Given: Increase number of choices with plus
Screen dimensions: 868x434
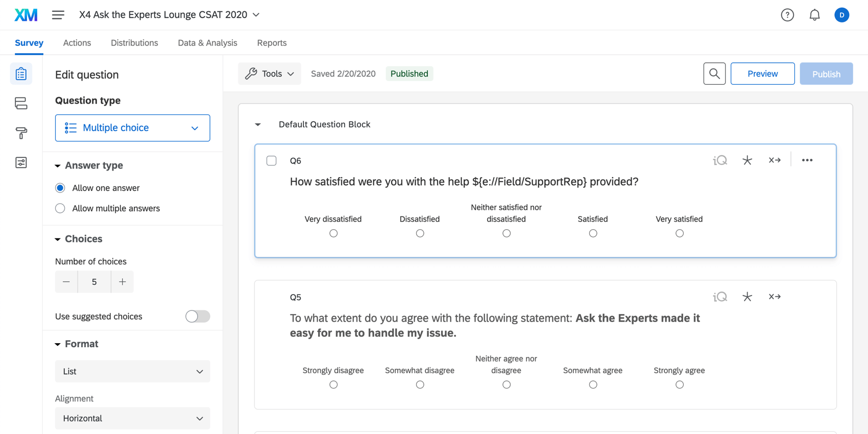Looking at the screenshot, I should pyautogui.click(x=123, y=282).
